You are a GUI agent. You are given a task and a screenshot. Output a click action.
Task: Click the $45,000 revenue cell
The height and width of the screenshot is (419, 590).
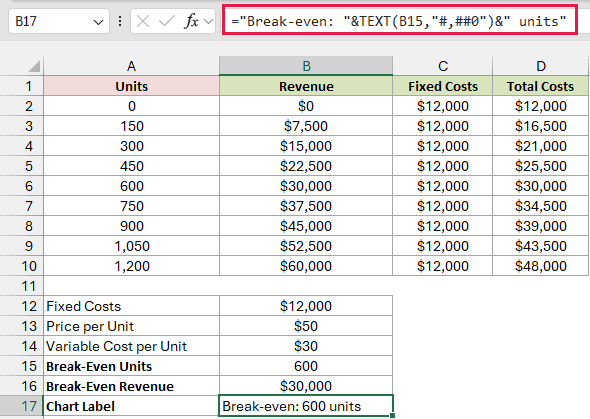(306, 226)
